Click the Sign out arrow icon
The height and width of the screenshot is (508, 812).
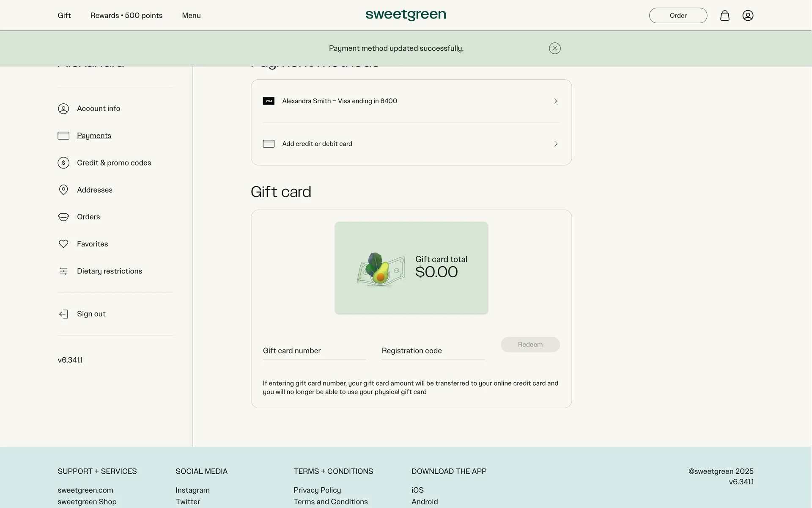(x=63, y=314)
